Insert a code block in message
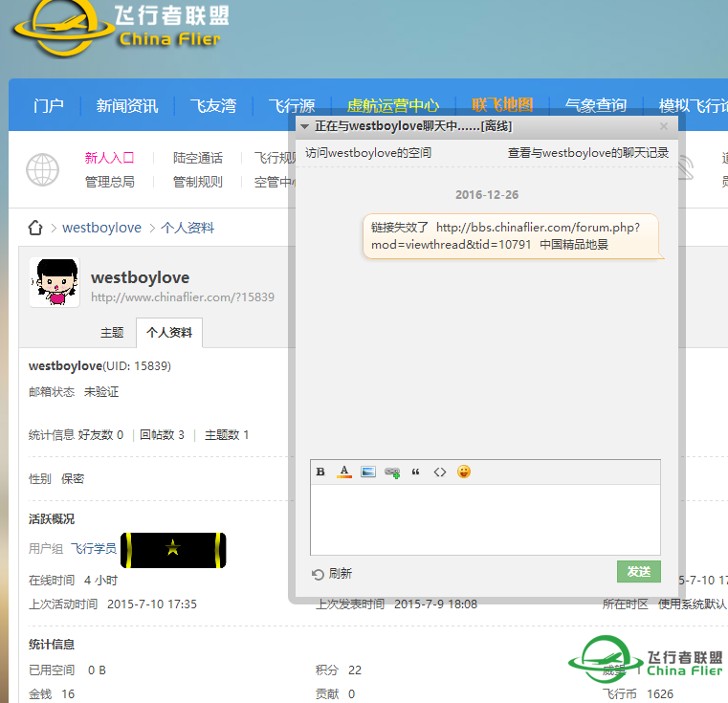728x703 pixels. (440, 472)
